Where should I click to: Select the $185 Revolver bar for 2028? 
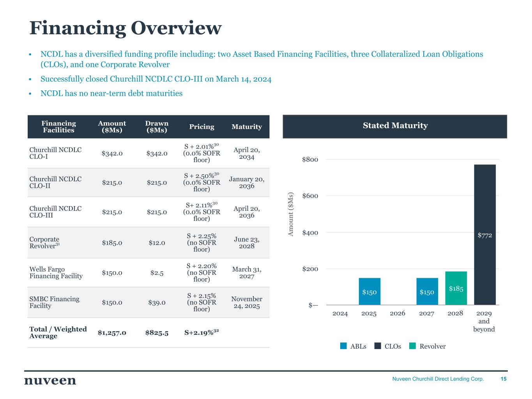pyautogui.click(x=456, y=288)
